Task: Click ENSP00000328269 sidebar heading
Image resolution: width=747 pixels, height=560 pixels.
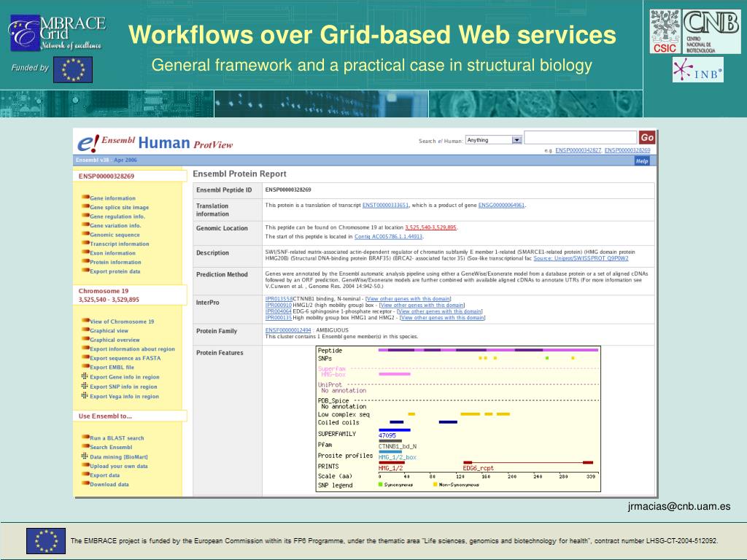Action: [x=107, y=176]
